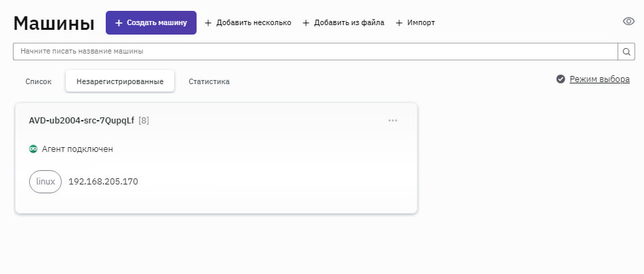
Task: Select the Незарегистрированные tab
Action: tap(120, 81)
